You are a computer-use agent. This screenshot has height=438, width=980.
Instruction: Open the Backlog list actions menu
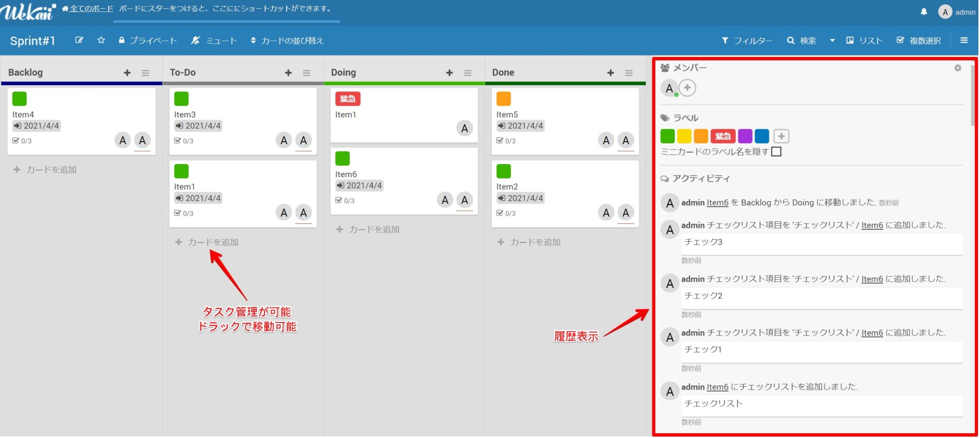point(145,72)
